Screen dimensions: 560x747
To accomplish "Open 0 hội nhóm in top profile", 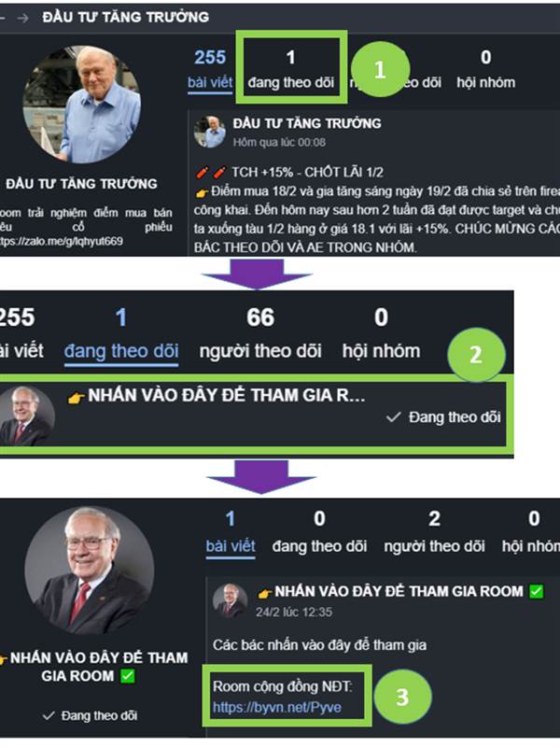I will click(485, 69).
